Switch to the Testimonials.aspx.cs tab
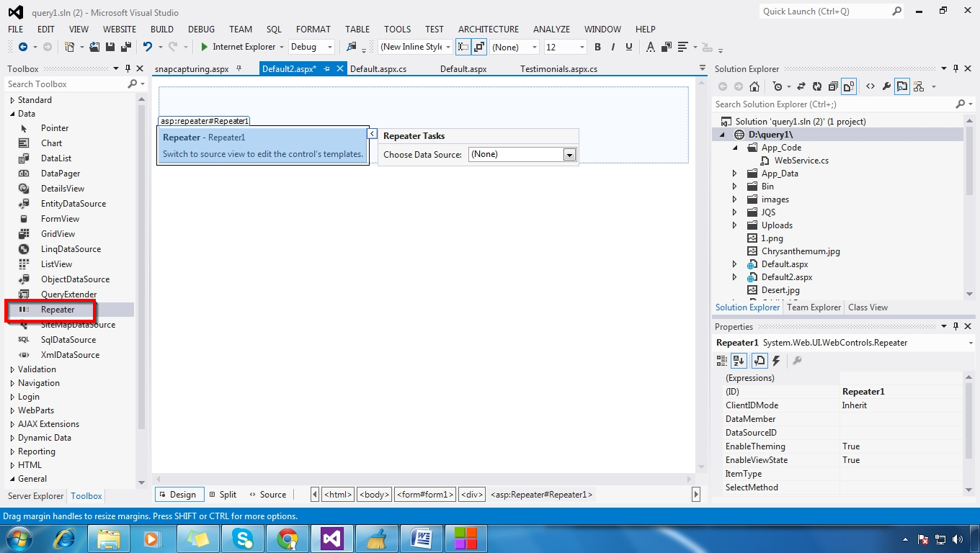The height and width of the screenshot is (553, 980). point(559,69)
